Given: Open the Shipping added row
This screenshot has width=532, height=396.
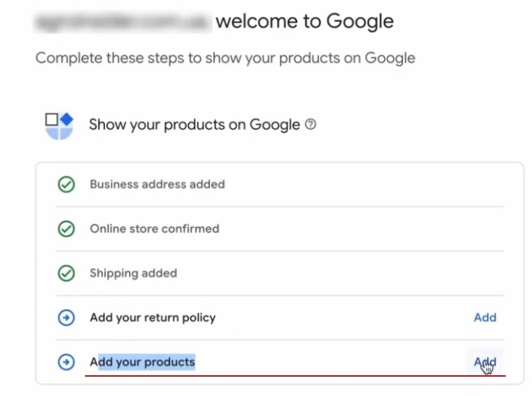Looking at the screenshot, I should 133,273.
